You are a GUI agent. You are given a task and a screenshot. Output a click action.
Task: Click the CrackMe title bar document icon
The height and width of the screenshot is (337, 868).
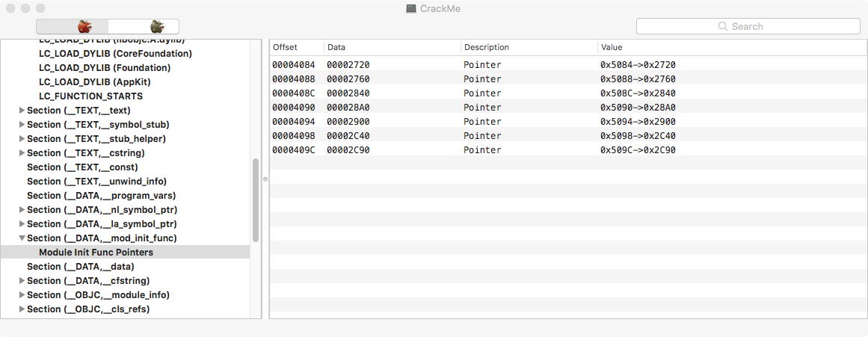point(410,8)
